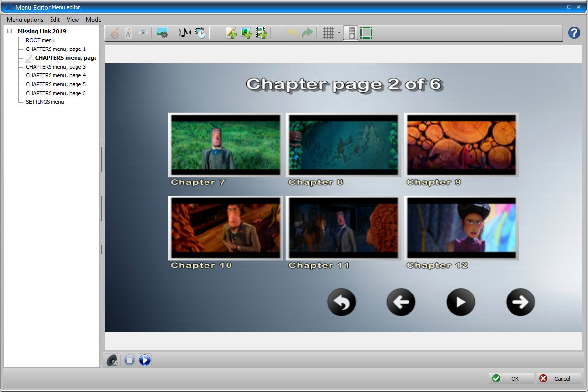588x392 pixels.
Task: Open the Menu options menu
Action: coord(25,20)
